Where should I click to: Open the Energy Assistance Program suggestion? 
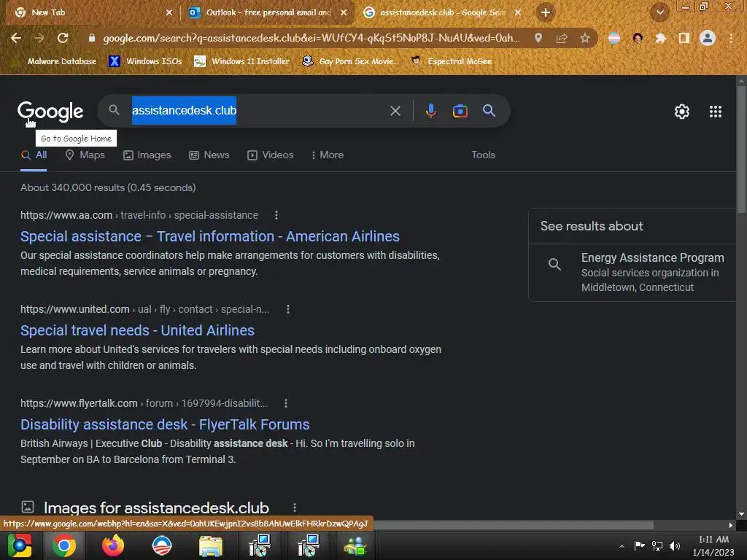(x=634, y=272)
